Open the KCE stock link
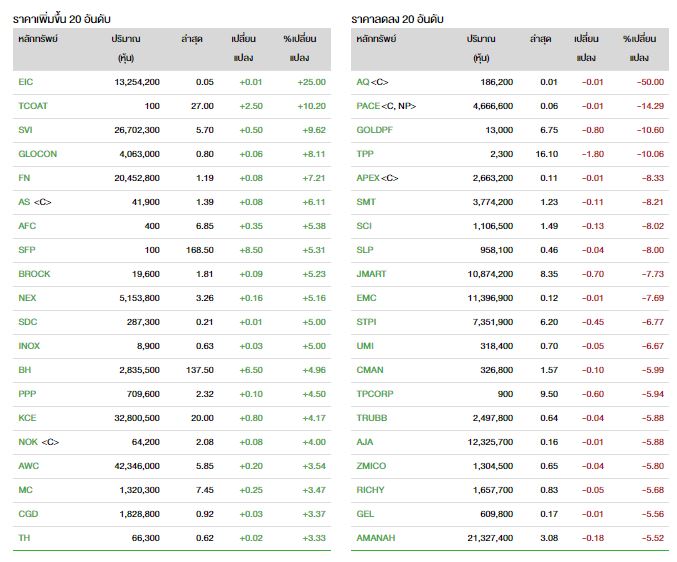The image size is (677, 562). pos(26,417)
